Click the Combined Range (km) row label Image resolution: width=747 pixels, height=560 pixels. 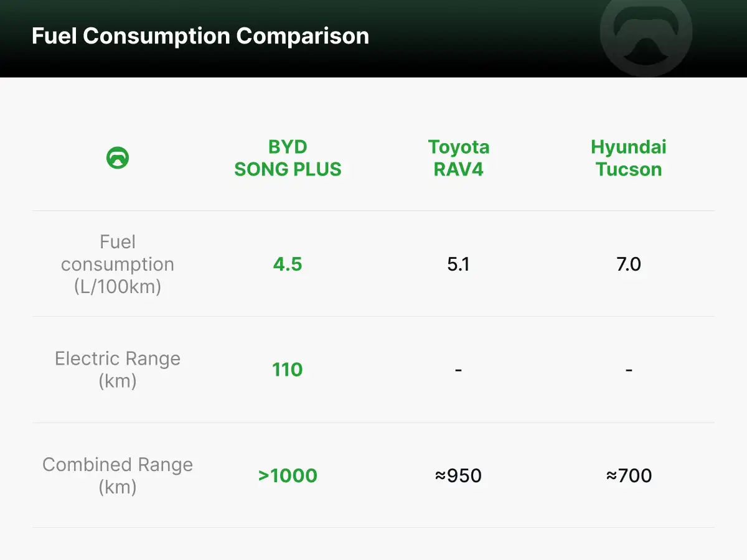(118, 475)
